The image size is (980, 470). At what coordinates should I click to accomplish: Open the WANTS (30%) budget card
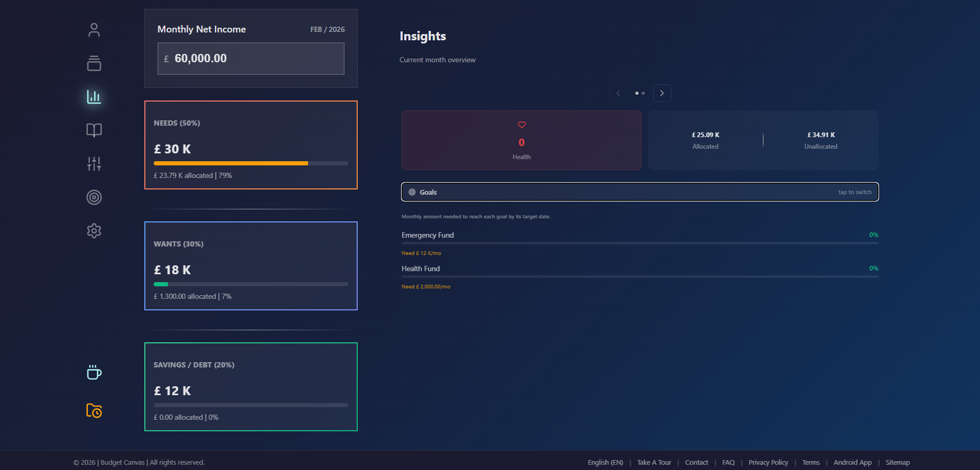[x=251, y=266]
